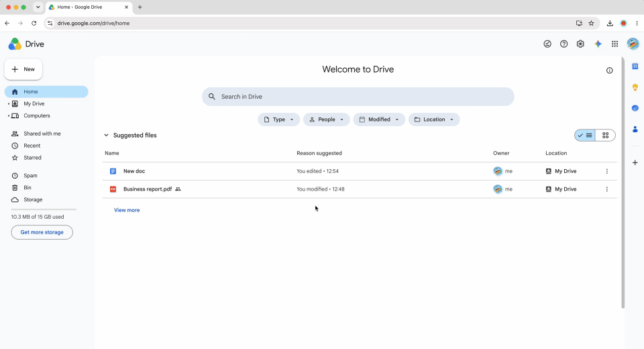This screenshot has height=349, width=644.
Task: View site information in the address bar
Action: pyautogui.click(x=50, y=23)
